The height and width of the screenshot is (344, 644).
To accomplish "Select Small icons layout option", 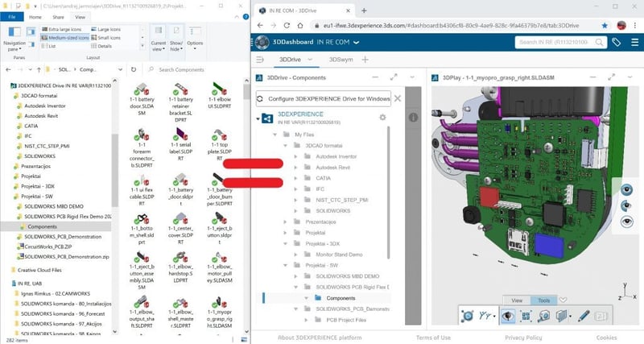I will coord(105,37).
